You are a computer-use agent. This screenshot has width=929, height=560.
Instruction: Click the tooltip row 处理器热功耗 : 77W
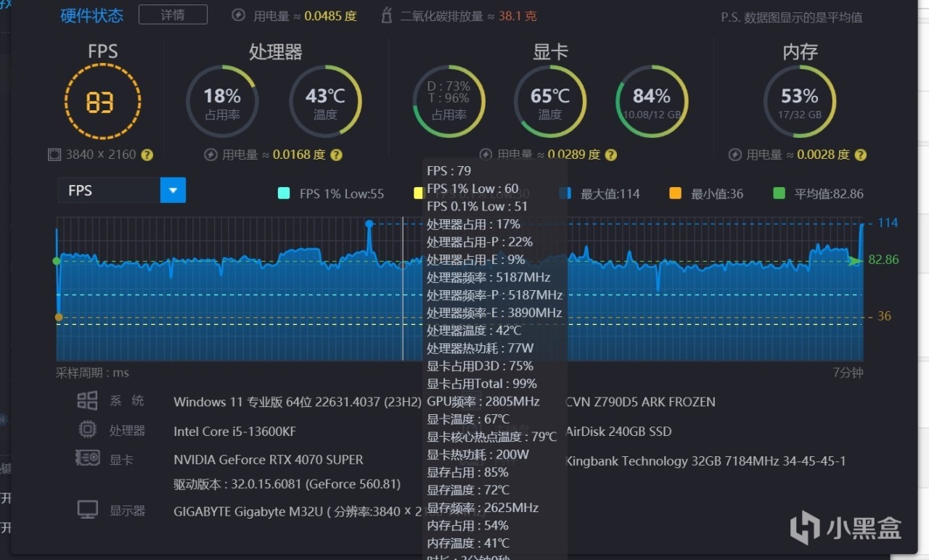tap(480, 348)
